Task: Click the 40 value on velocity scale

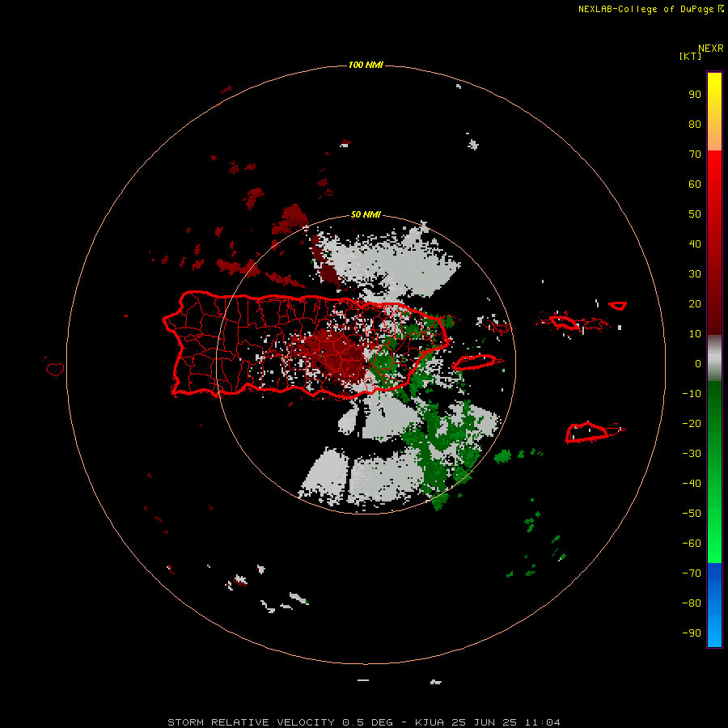Action: click(695, 243)
